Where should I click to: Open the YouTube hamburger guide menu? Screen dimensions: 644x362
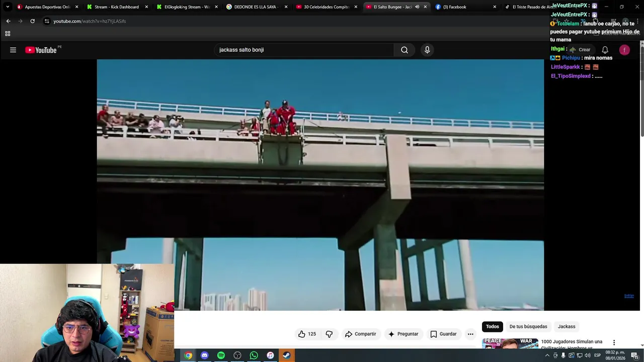[x=13, y=50]
